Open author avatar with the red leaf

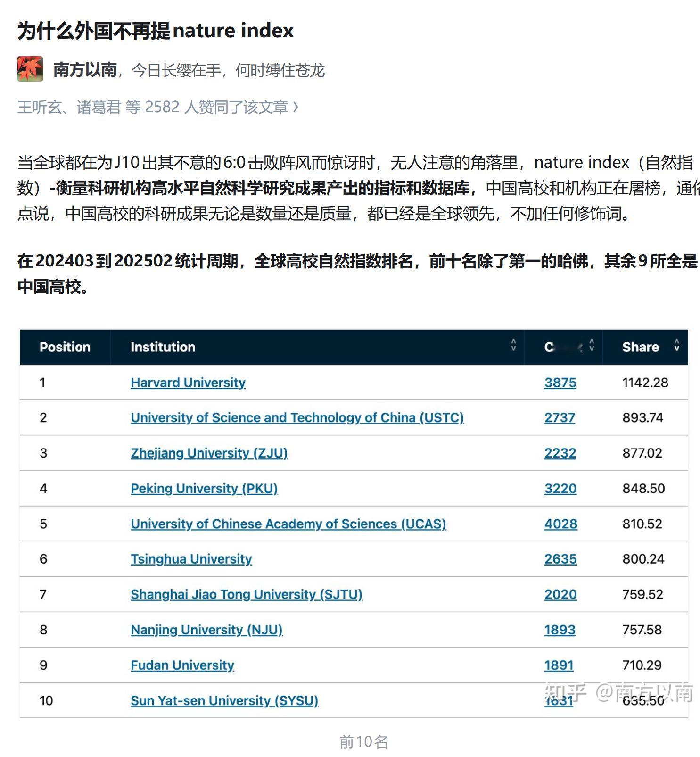pos(30,69)
